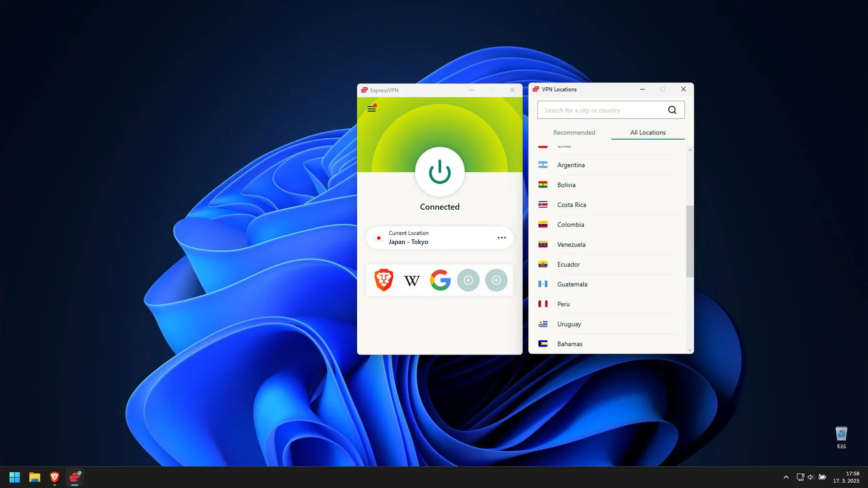Add a shortcut using second plus icon
The image size is (868, 488).
[x=496, y=280]
